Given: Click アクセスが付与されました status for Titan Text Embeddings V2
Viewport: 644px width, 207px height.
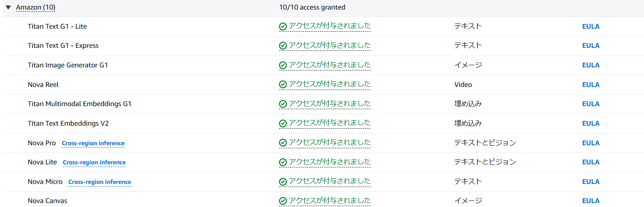Looking at the screenshot, I should tap(330, 123).
